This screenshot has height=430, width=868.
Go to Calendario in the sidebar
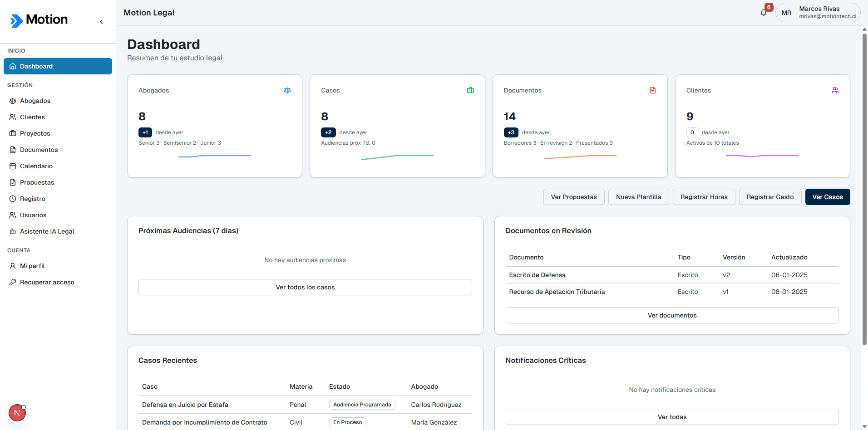pyautogui.click(x=36, y=166)
